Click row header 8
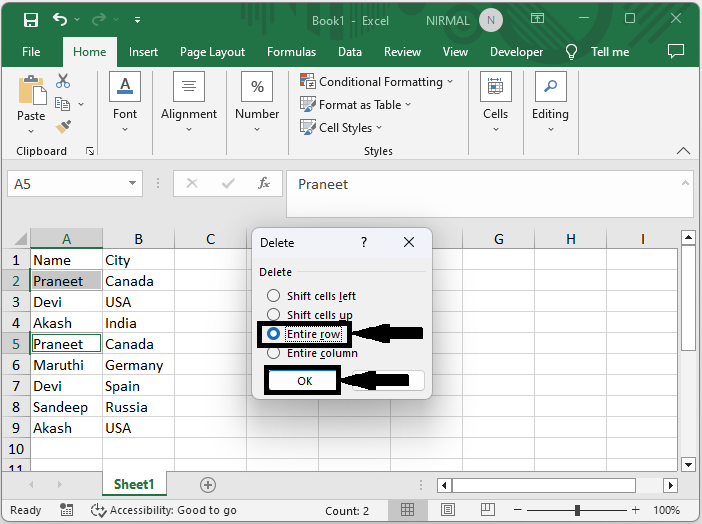 (x=16, y=407)
